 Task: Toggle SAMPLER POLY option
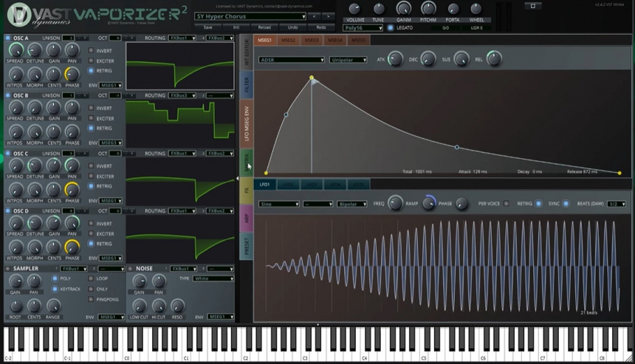(54, 278)
